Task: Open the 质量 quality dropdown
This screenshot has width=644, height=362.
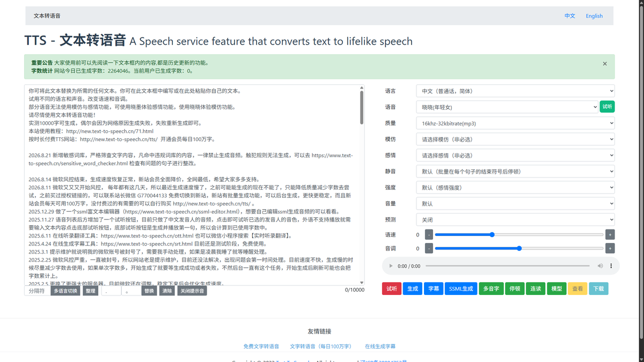Action: click(x=515, y=123)
